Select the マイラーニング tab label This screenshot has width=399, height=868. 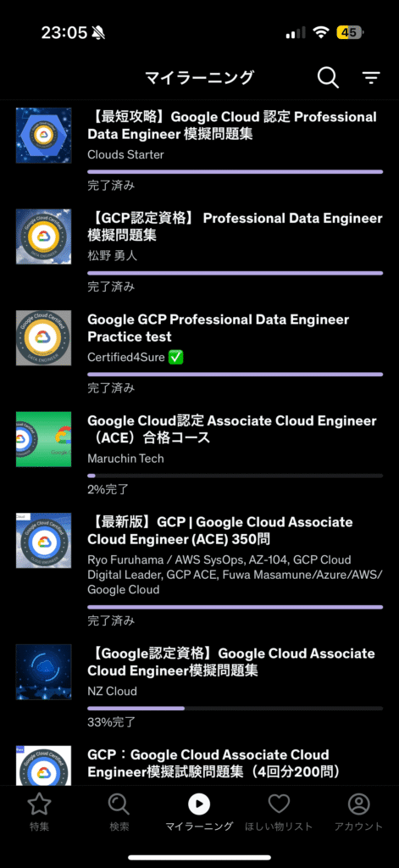pyautogui.click(x=199, y=826)
